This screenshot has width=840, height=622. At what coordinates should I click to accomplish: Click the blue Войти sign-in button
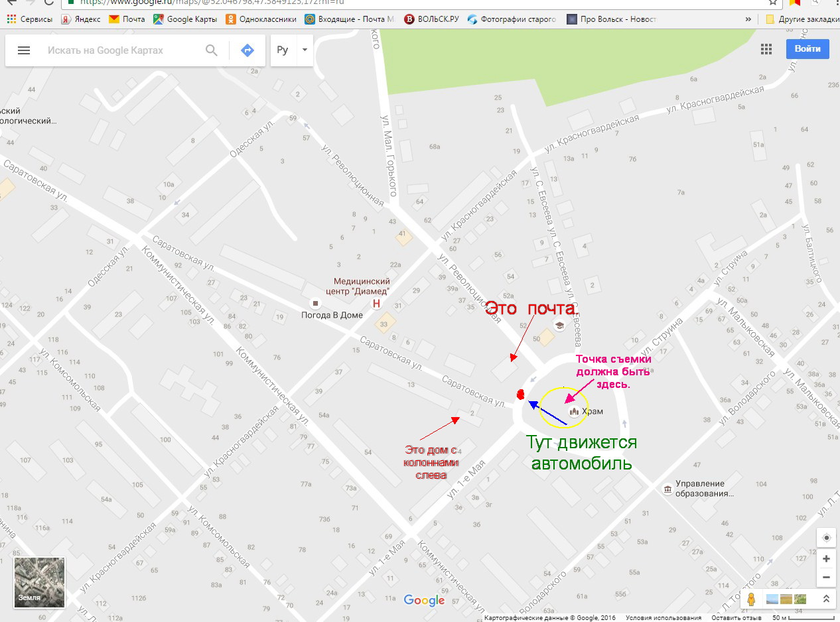[x=807, y=49]
